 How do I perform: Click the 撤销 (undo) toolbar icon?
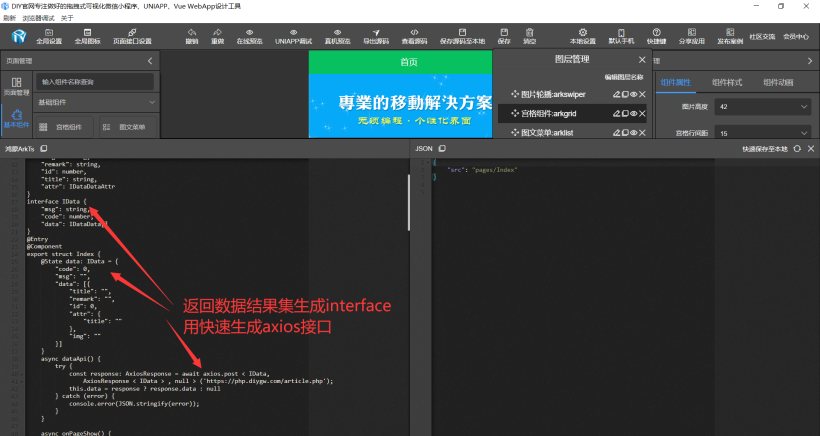pos(191,35)
